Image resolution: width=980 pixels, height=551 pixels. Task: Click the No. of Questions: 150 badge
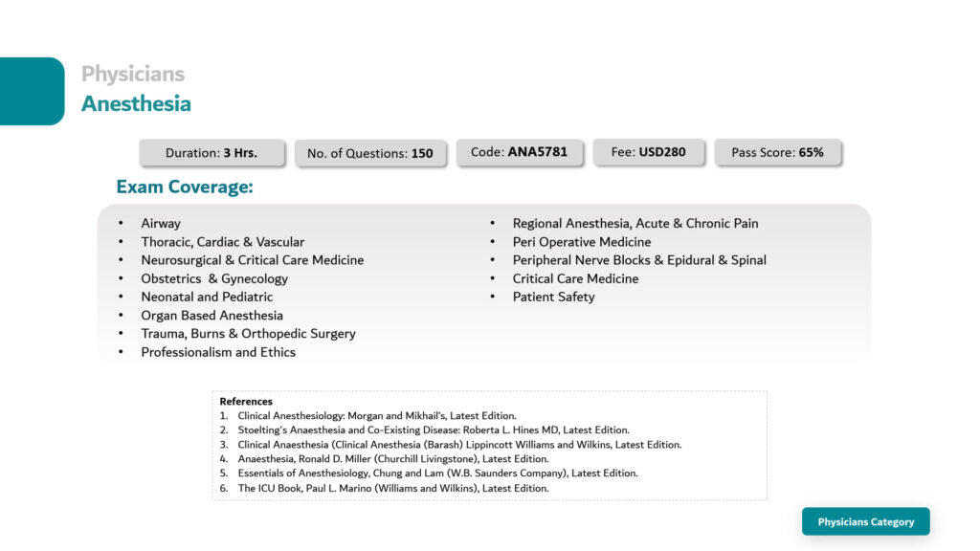[x=370, y=154]
